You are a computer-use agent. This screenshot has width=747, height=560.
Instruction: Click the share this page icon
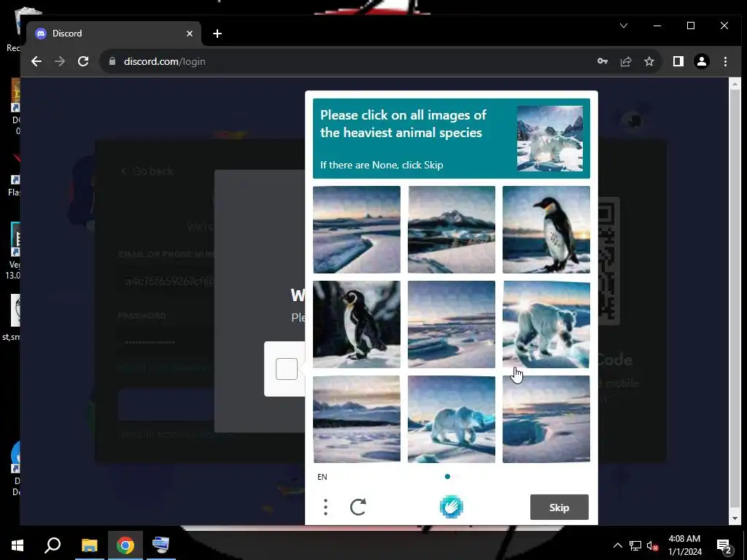[x=625, y=61]
